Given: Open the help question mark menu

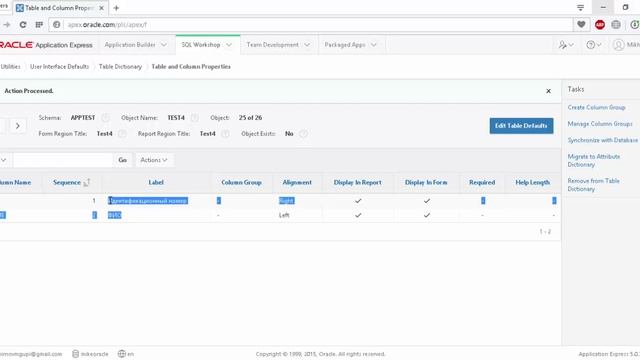Looking at the screenshot, I should [593, 45].
